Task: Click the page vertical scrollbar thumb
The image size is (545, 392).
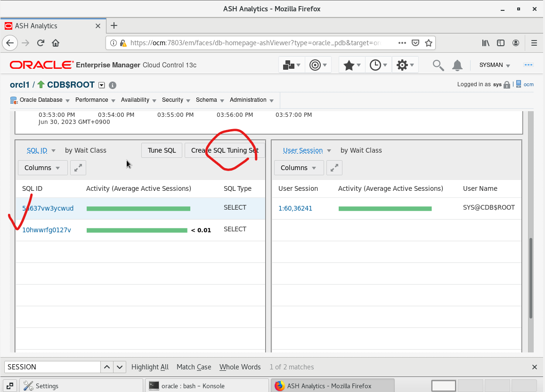Action: tap(531, 278)
